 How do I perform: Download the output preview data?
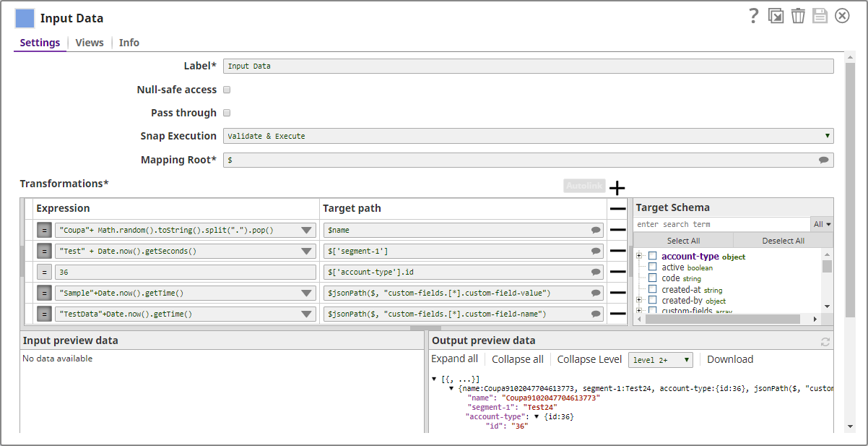tap(730, 359)
